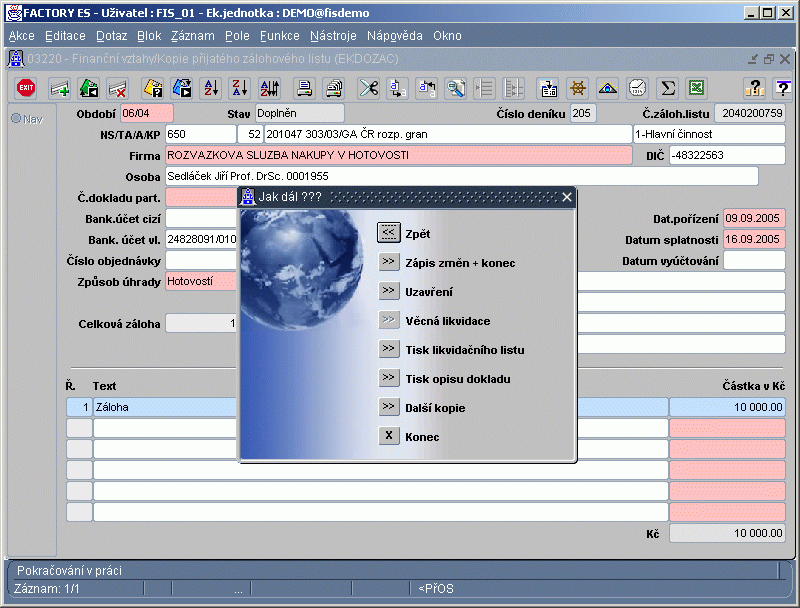Click the Sigma summation icon
The height and width of the screenshot is (608, 800).
click(x=667, y=88)
